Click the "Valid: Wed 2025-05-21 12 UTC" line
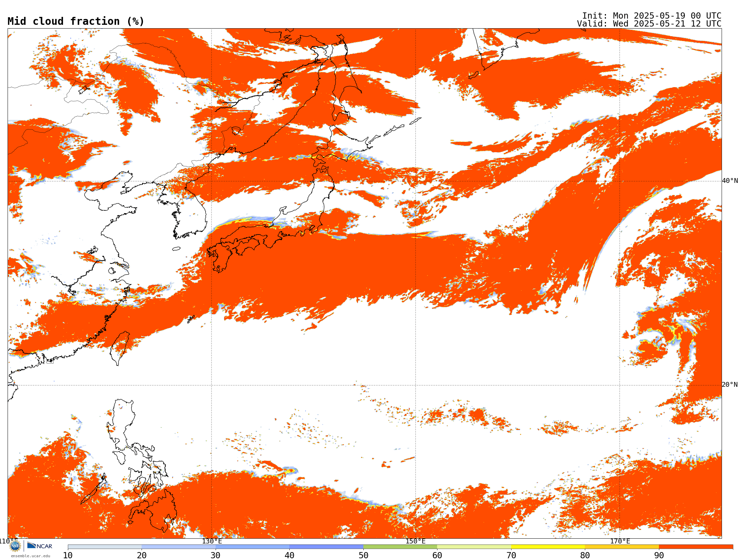 [x=649, y=24]
